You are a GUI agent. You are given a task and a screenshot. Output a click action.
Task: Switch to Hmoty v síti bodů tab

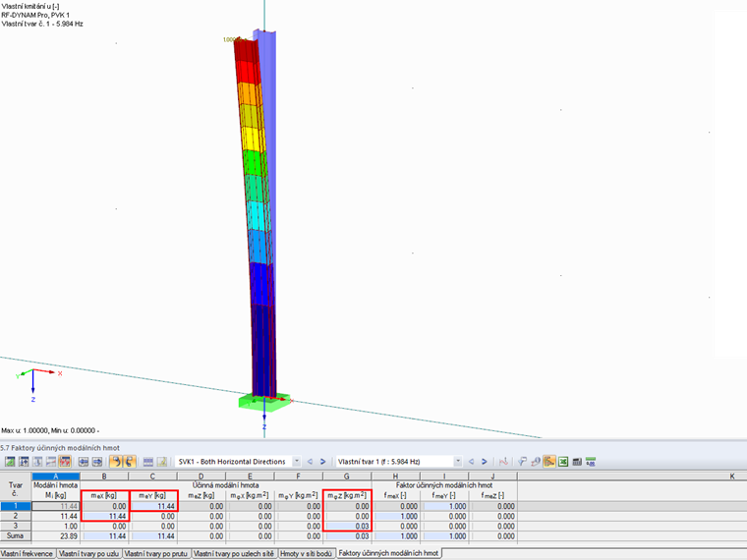(x=306, y=554)
